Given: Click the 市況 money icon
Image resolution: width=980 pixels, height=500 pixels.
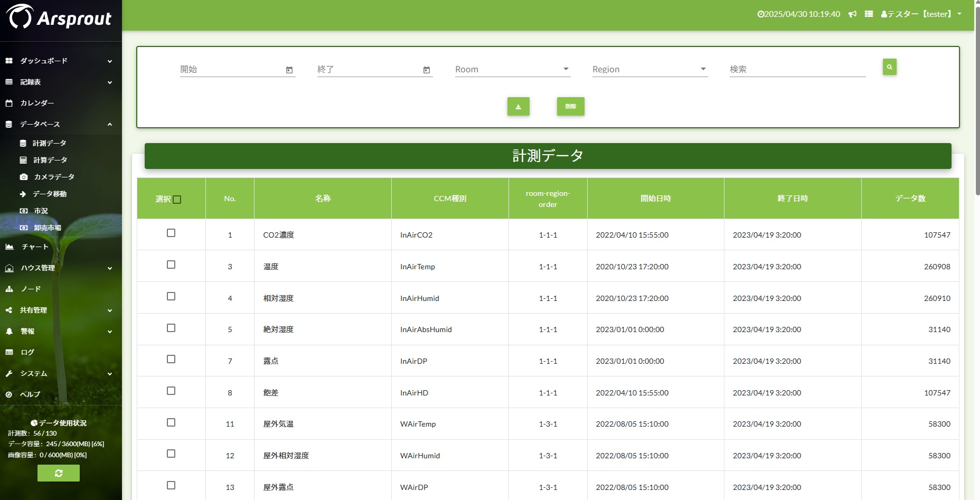Looking at the screenshot, I should click(24, 211).
